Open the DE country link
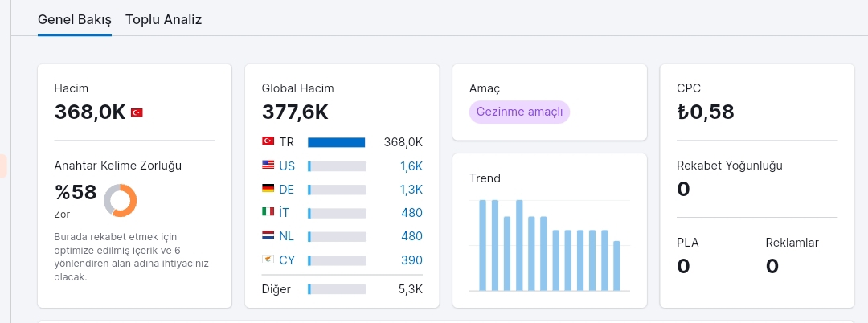 (286, 190)
